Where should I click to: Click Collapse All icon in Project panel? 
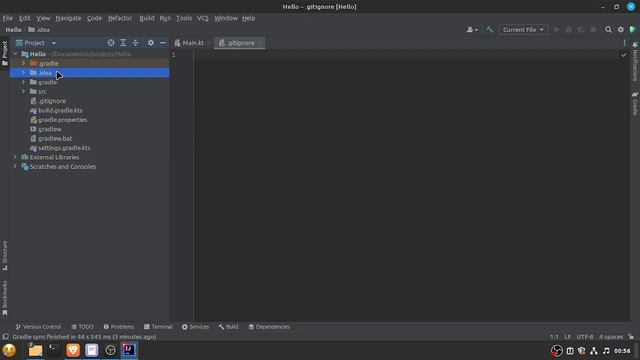135,42
